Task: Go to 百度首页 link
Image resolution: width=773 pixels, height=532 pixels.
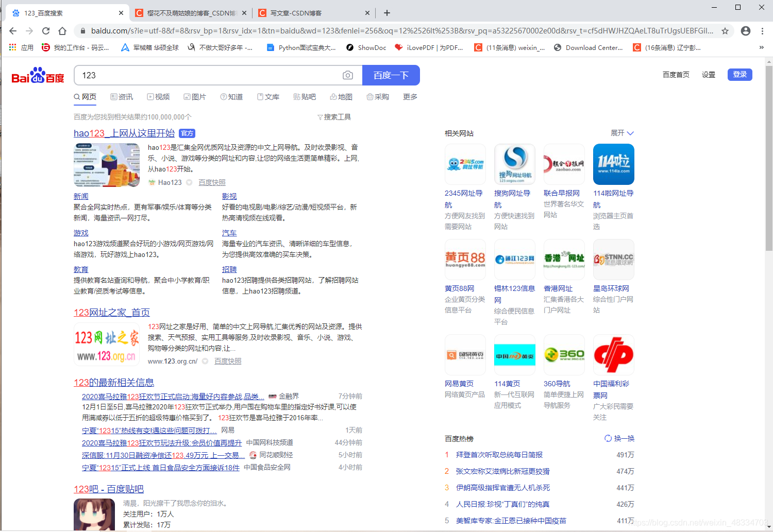Action: click(676, 75)
